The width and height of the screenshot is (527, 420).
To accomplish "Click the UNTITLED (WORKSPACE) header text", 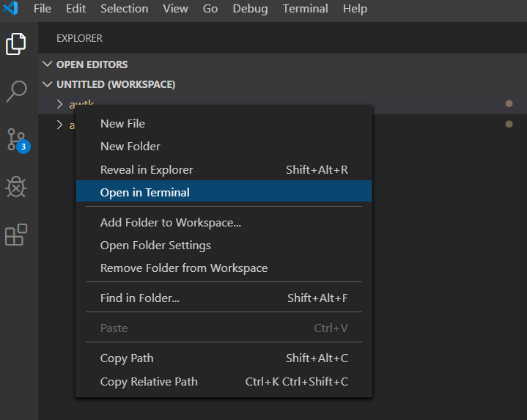I will [x=116, y=84].
